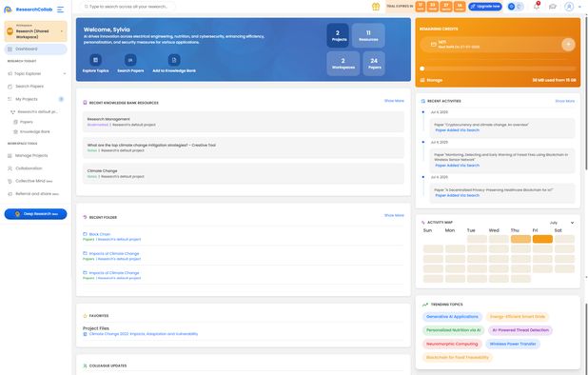Open the Research (Shared Workspace) switcher
This screenshot has width=588, height=375.
point(35,31)
